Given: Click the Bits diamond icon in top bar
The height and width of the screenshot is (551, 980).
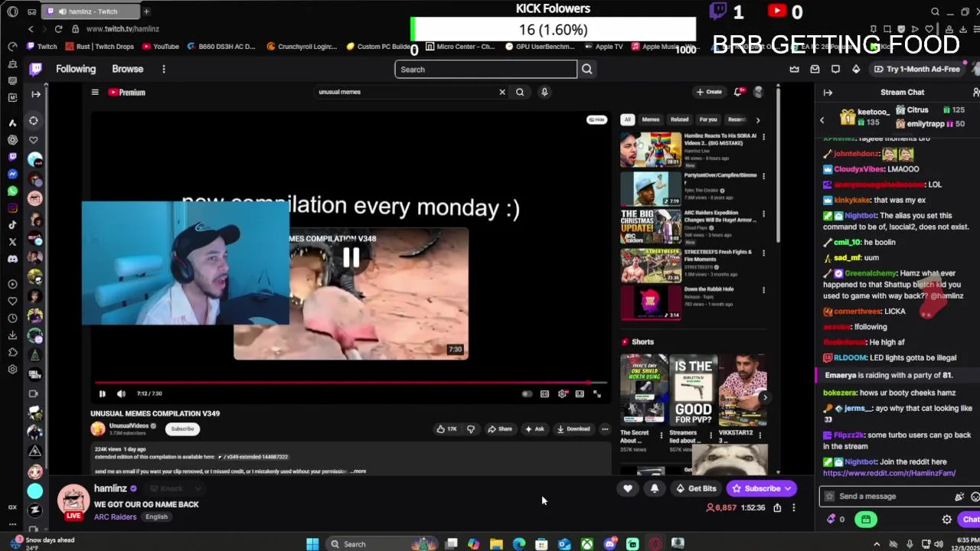Looking at the screenshot, I should coord(856,69).
